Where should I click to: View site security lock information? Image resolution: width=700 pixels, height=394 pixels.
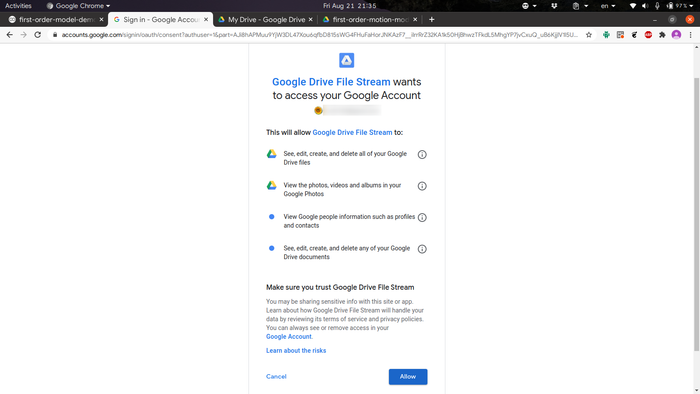(55, 35)
